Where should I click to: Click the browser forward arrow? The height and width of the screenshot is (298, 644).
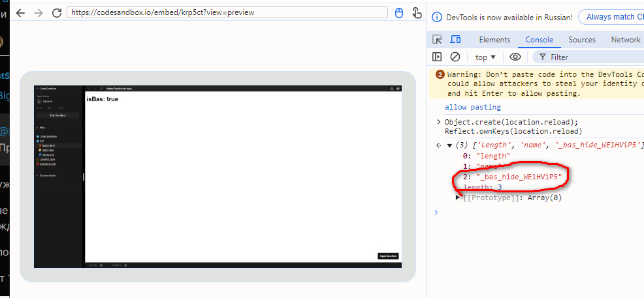click(38, 13)
